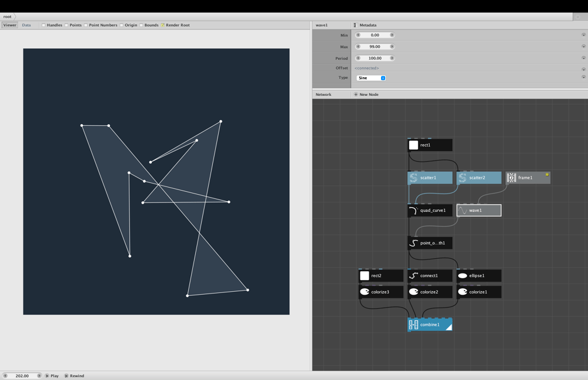Screen dimensions: 588x380
Task: Expand the Period parameter options arrow
Action: [x=583, y=58]
